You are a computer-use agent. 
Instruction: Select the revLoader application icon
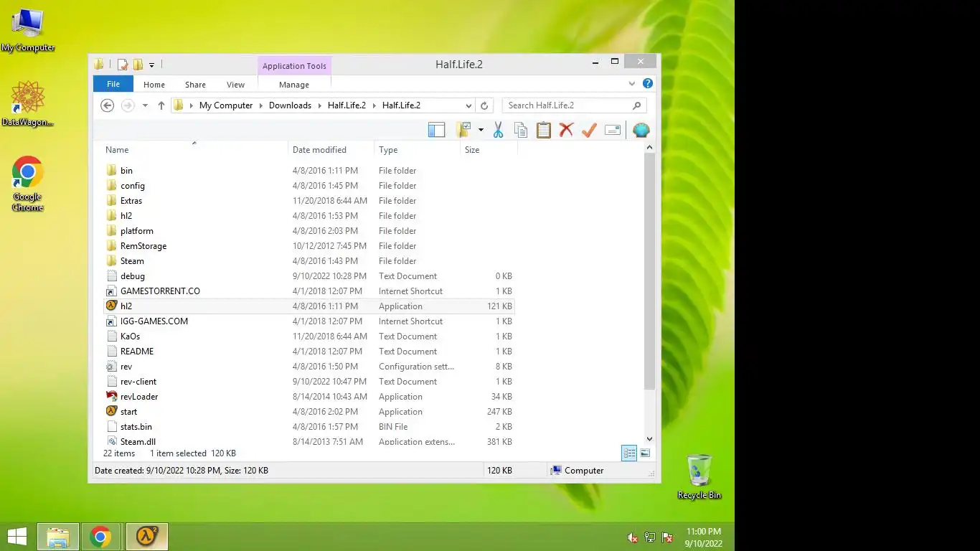pos(111,396)
